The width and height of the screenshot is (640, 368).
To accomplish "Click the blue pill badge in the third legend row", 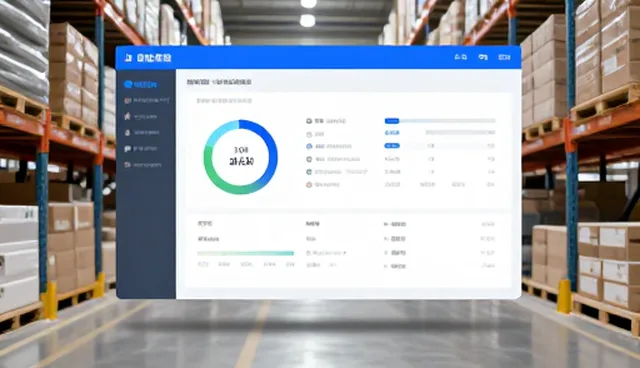I will 392,146.
